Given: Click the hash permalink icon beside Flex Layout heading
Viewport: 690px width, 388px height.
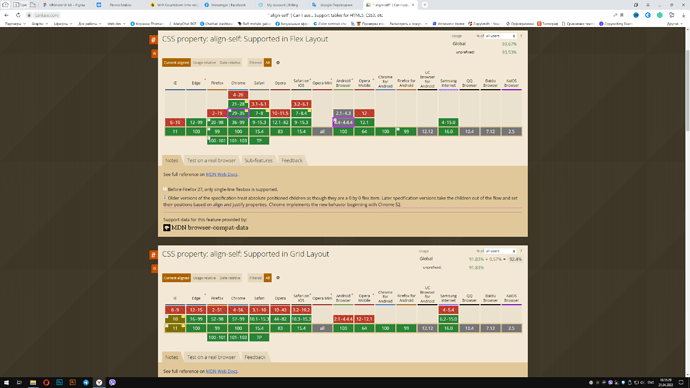Looking at the screenshot, I should click(x=154, y=40).
